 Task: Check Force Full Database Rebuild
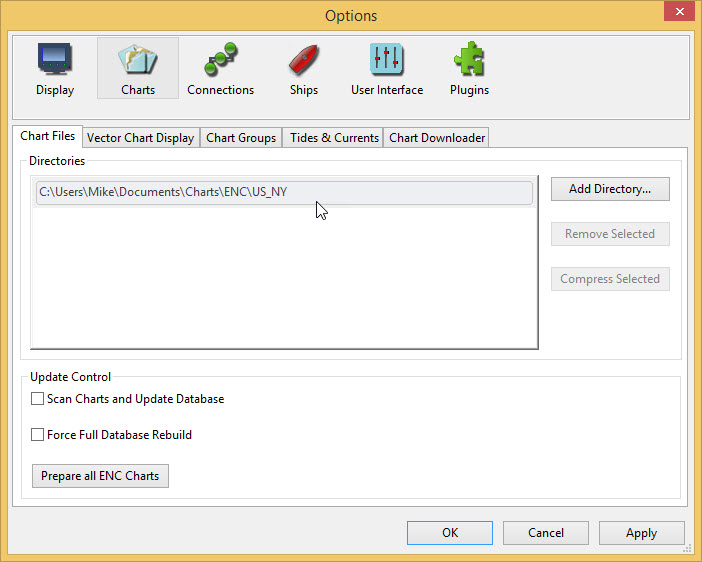click(38, 435)
